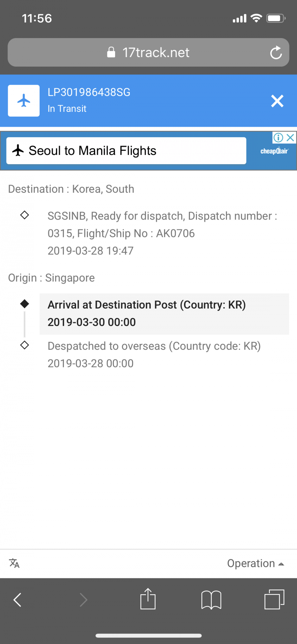Tap the tracking number LP301986438SG

click(89, 92)
